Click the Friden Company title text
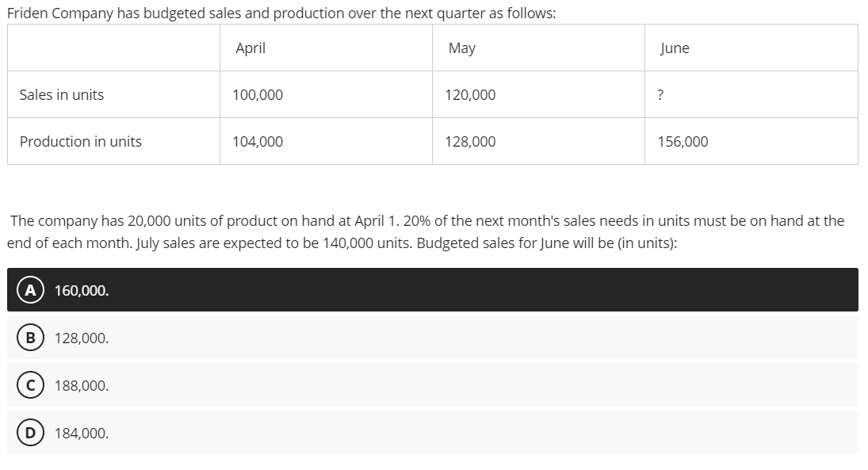 281,13
